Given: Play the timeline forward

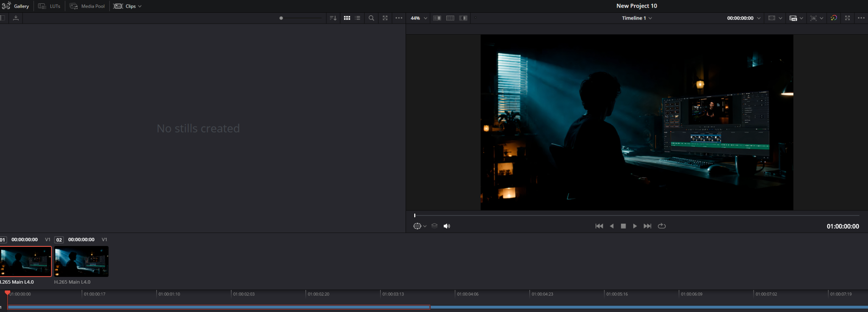Looking at the screenshot, I should (x=635, y=226).
